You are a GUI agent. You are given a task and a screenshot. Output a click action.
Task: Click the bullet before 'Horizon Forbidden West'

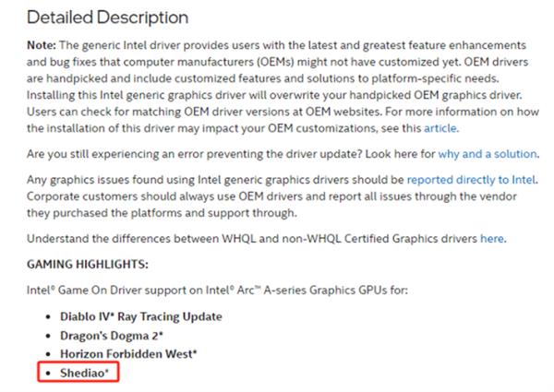click(48, 354)
